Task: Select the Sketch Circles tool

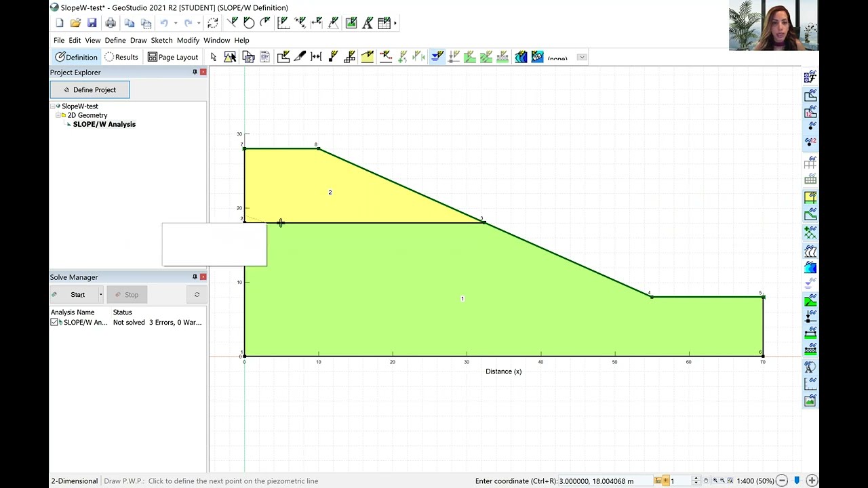Action: (x=249, y=23)
